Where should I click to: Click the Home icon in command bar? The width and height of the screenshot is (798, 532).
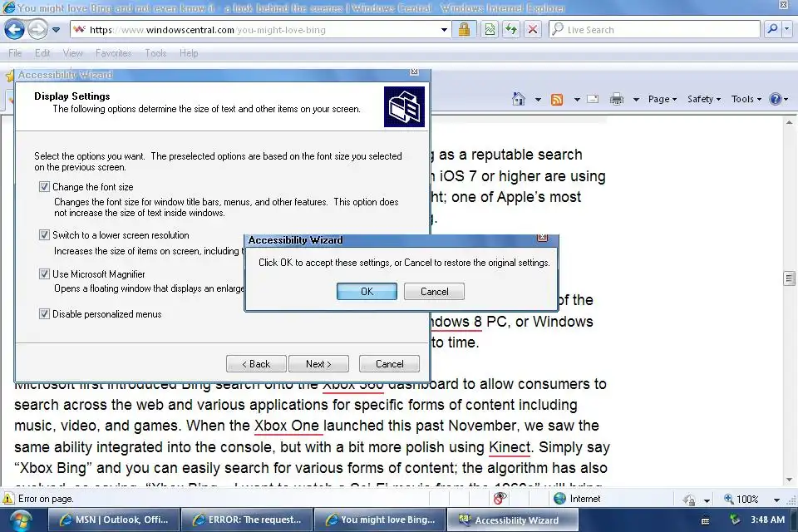coord(518,99)
